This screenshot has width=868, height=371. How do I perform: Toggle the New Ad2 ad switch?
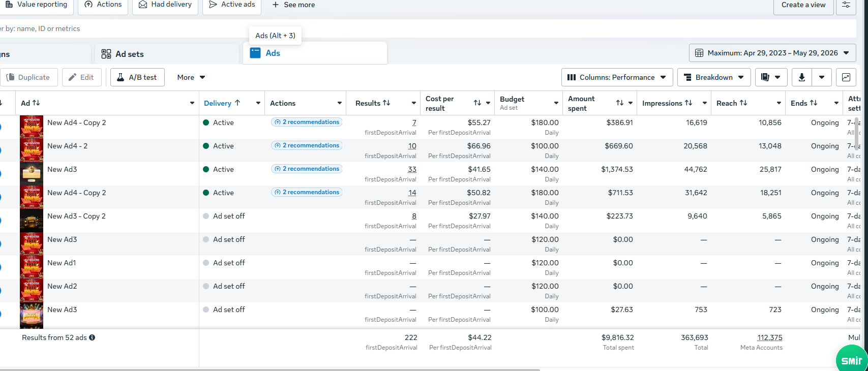pos(0,291)
